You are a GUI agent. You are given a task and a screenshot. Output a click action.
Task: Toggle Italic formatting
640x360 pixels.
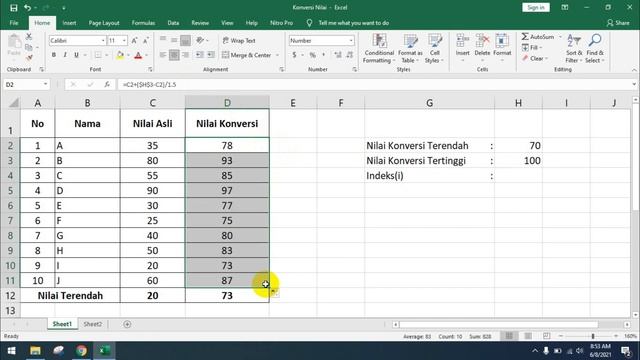[x=65, y=55]
